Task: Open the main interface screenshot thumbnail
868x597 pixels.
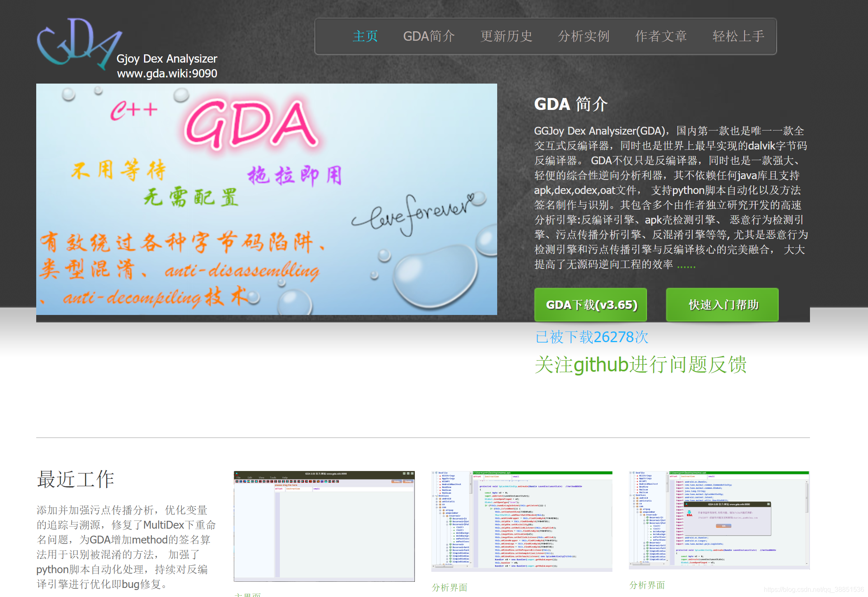Action: 324,526
